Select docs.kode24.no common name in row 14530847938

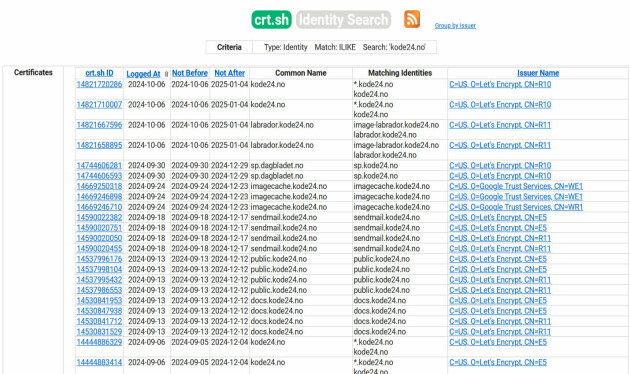pyautogui.click(x=277, y=311)
